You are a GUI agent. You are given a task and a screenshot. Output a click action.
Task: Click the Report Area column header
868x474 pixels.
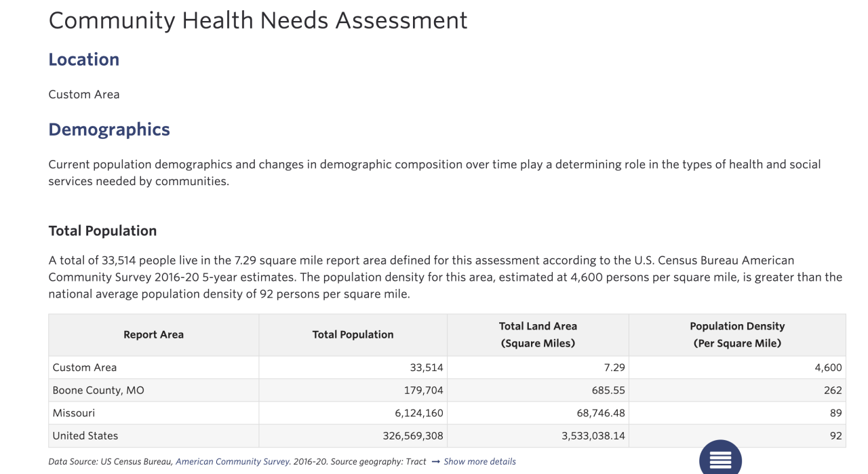click(x=153, y=334)
